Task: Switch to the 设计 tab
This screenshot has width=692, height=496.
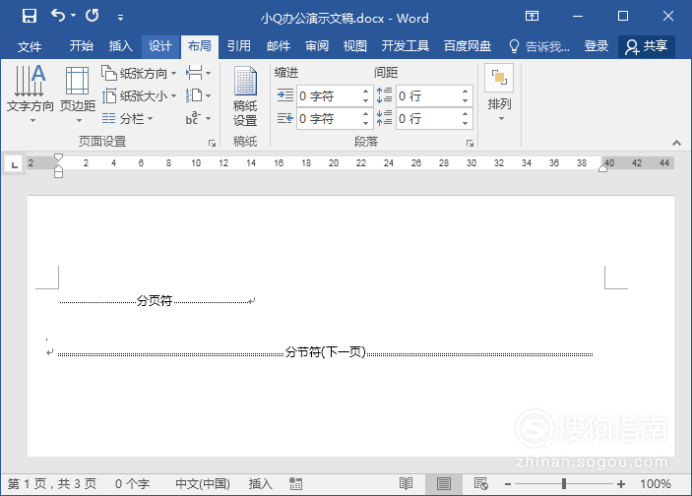Action: click(x=160, y=46)
